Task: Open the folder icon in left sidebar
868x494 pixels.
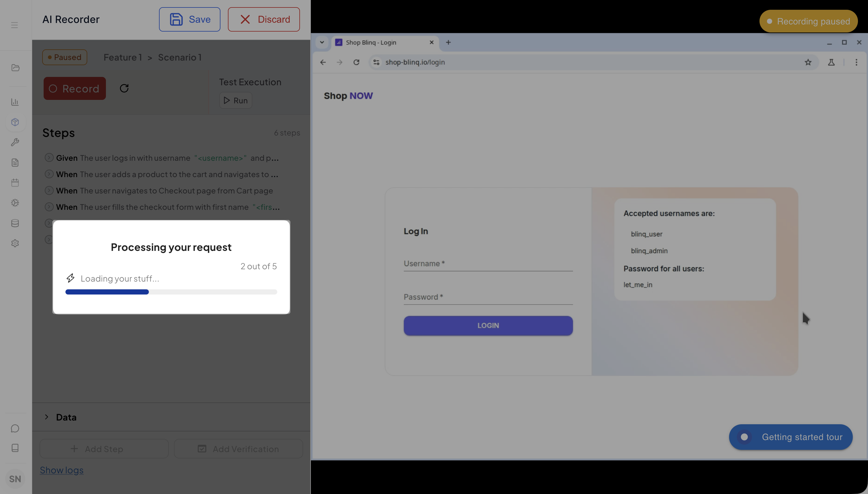Action: [x=15, y=67]
